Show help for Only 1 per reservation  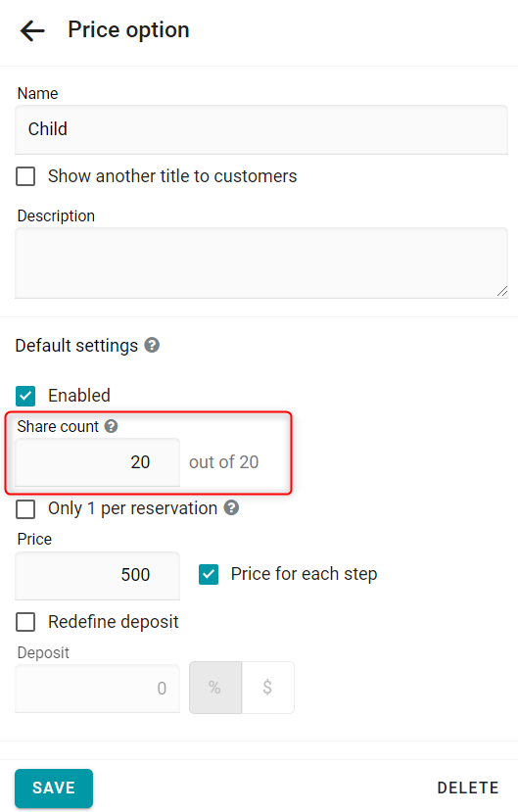pyautogui.click(x=231, y=507)
